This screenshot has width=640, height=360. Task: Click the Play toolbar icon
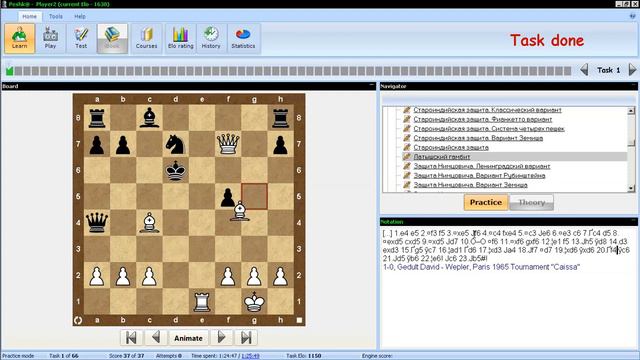pos(51,38)
